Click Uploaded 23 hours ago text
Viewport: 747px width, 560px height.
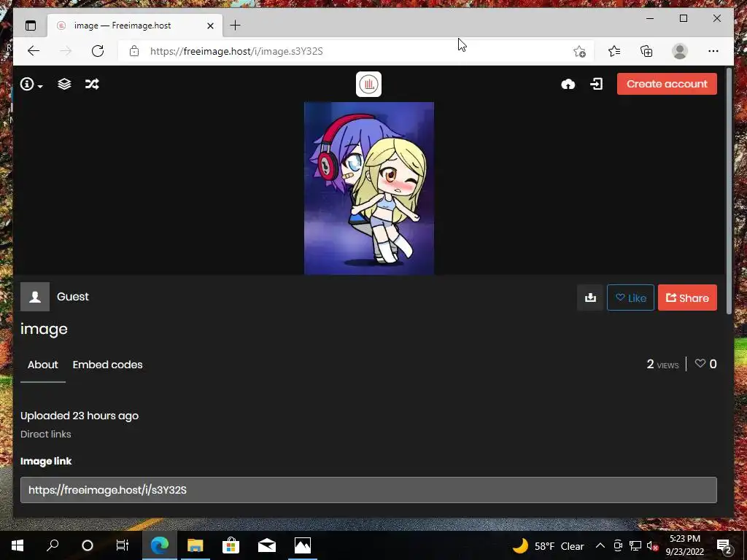[x=80, y=416]
